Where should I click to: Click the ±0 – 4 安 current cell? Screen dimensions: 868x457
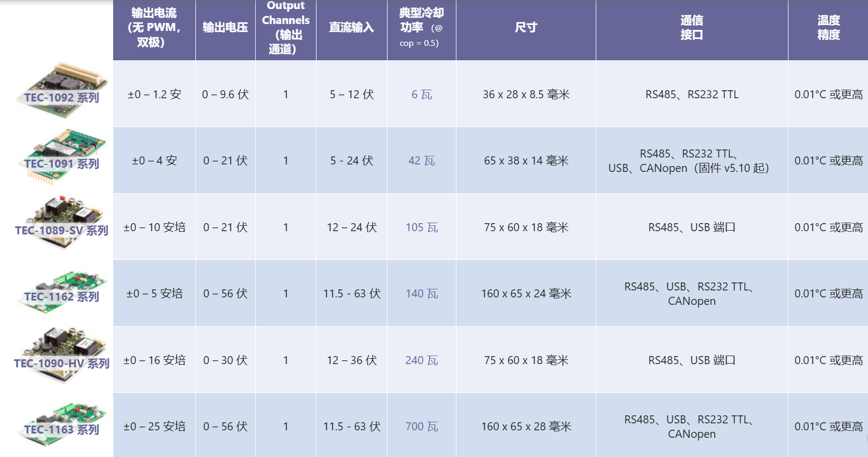(x=154, y=161)
